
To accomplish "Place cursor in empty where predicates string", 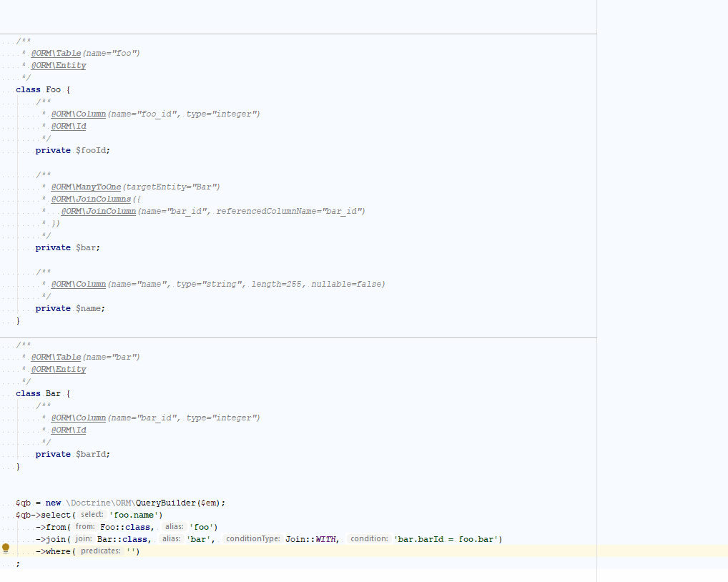I will click(x=131, y=551).
